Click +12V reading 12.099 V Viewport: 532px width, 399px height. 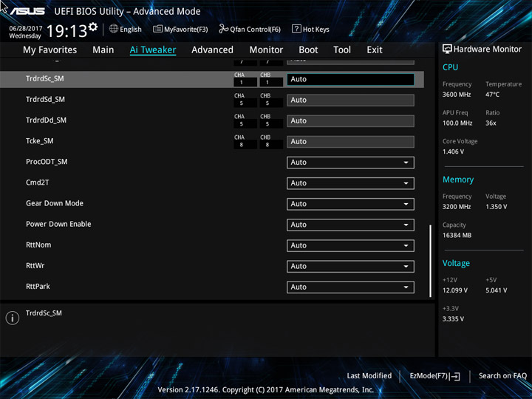click(455, 290)
